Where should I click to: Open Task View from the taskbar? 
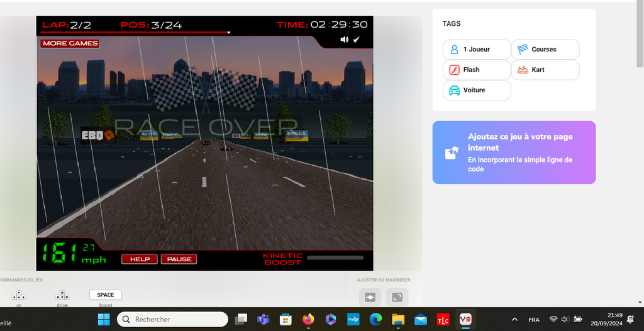point(241,319)
